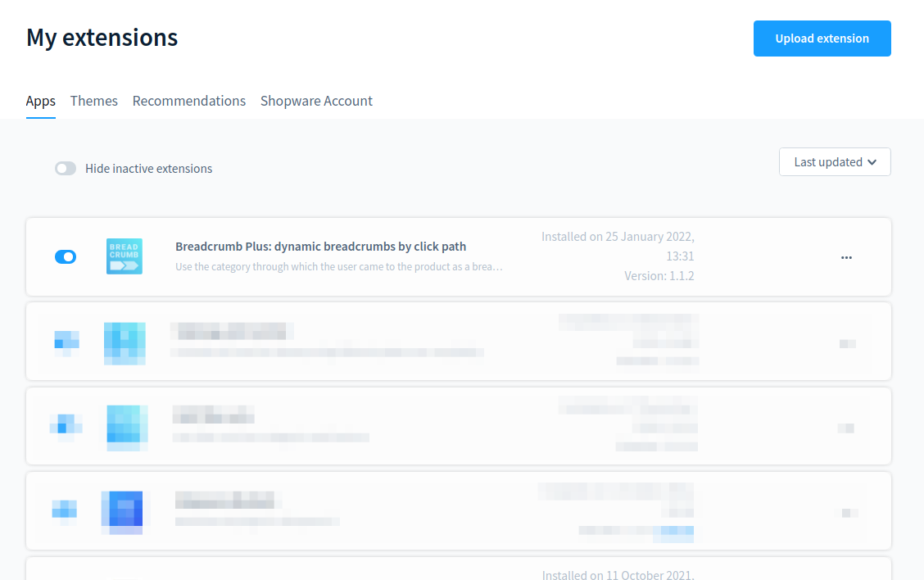The width and height of the screenshot is (924, 580).
Task: Click the Breadcrumb Plus extension title
Action: click(x=320, y=247)
